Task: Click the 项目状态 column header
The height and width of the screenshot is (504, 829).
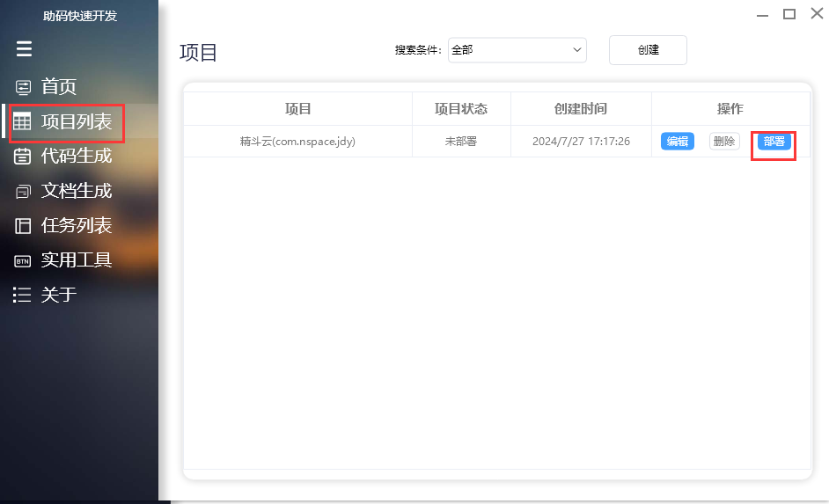Action: point(461,109)
